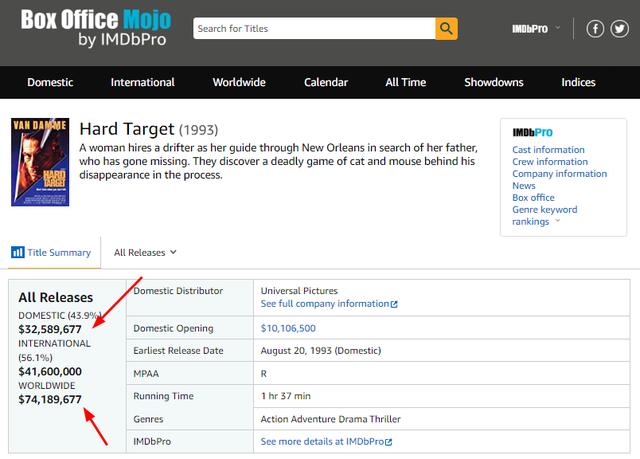Click the MPAA rating value R
The width and height of the screenshot is (640, 459).
point(264,374)
